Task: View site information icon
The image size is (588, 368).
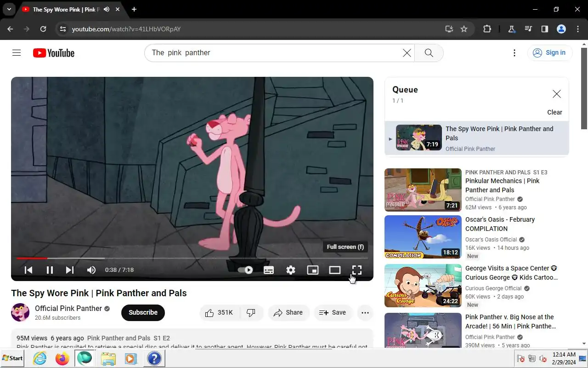Action: [63, 29]
